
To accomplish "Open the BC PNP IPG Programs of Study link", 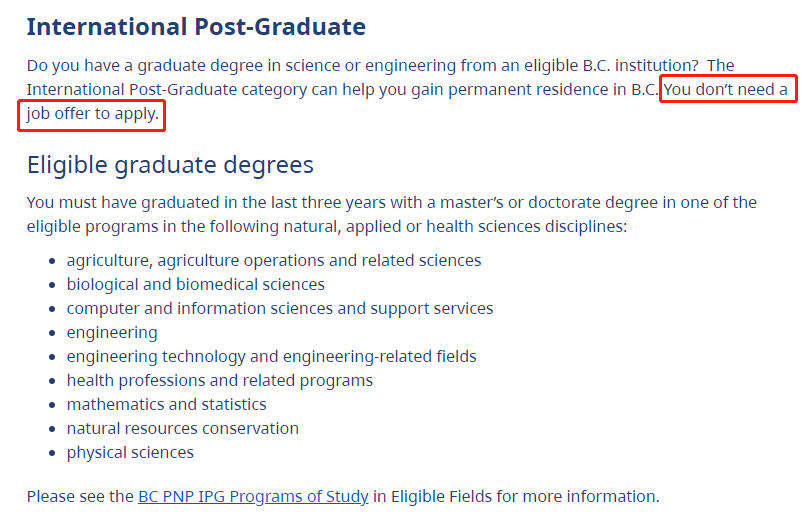I will pyautogui.click(x=253, y=496).
